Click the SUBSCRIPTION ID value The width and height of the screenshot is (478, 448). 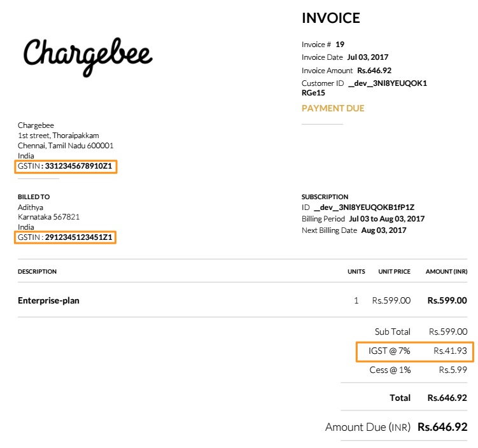pyautogui.click(x=363, y=207)
